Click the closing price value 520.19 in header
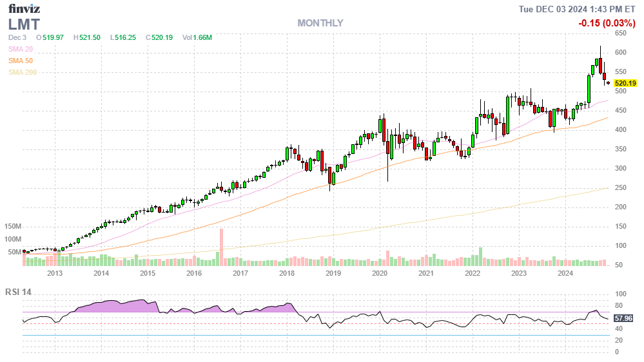The height and width of the screenshot is (362, 644). (162, 37)
